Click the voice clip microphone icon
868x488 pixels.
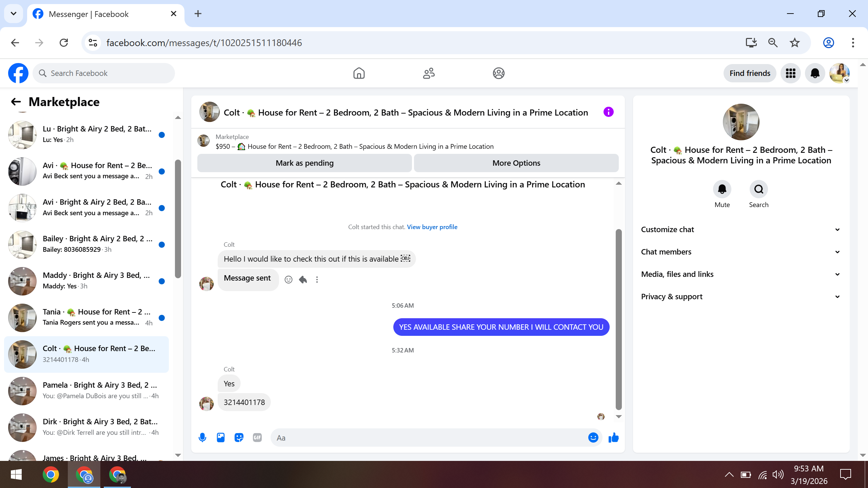click(202, 438)
